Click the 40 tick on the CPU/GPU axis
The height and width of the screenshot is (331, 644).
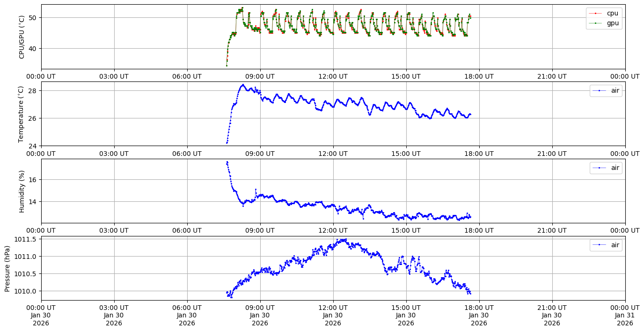click(x=33, y=49)
